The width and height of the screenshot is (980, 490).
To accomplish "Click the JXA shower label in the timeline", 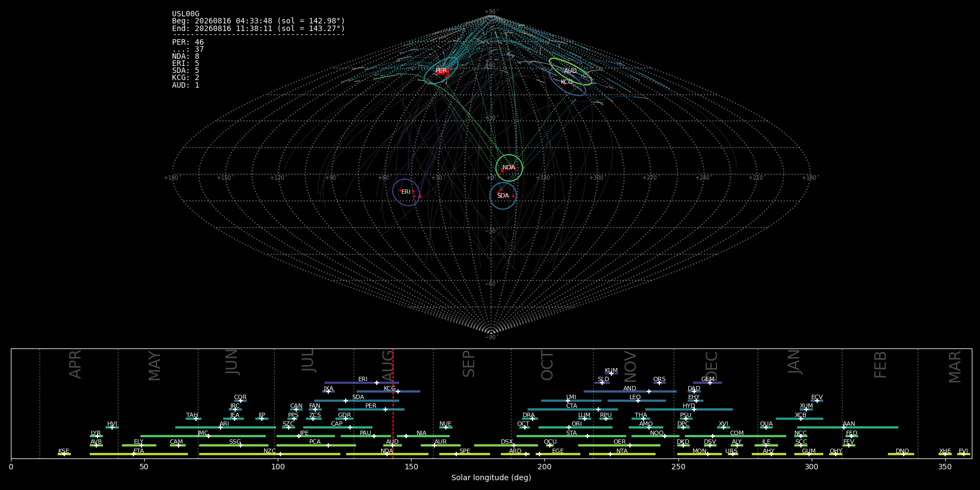I will pyautogui.click(x=328, y=389).
